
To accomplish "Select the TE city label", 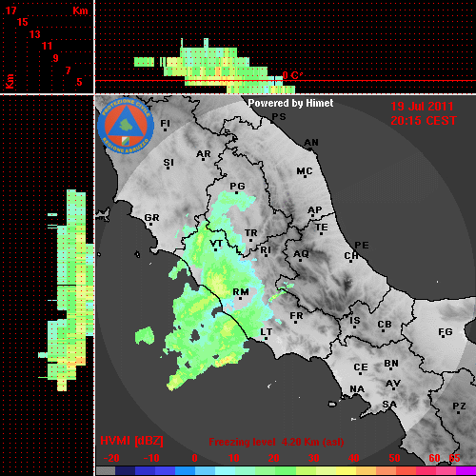I will (321, 228).
